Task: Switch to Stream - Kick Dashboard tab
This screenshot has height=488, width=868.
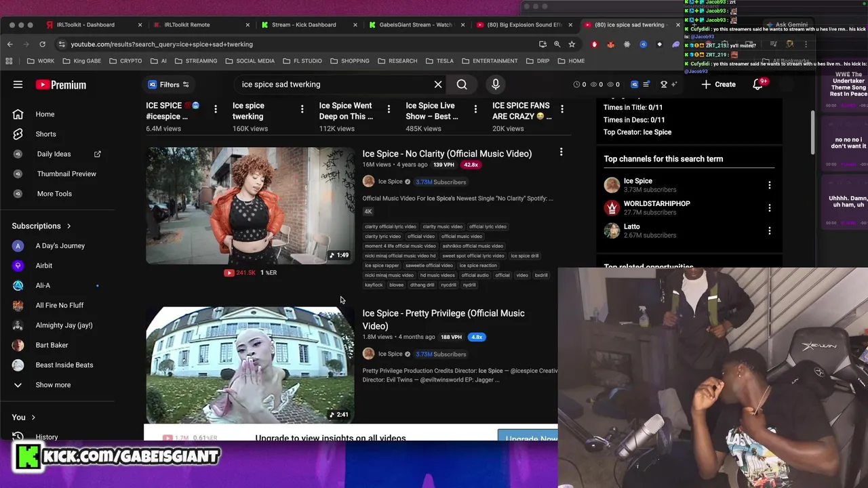Action: click(303, 25)
